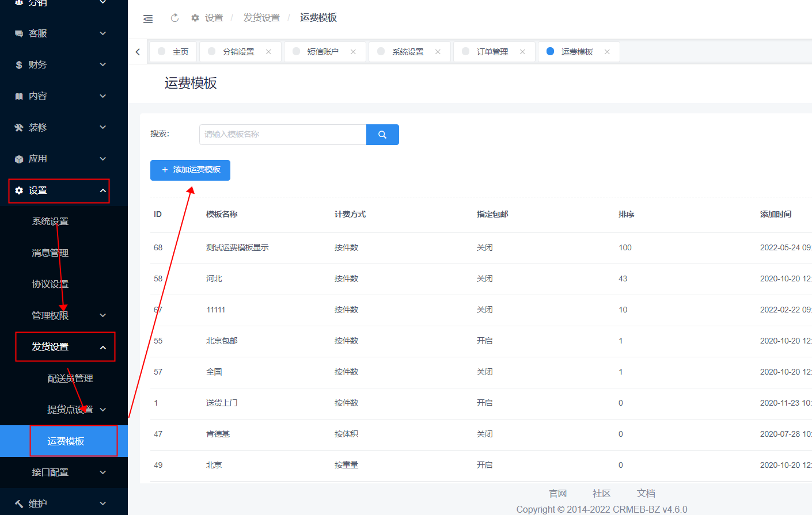Expand the 客服 menu chevron
812x515 pixels.
tap(103, 33)
